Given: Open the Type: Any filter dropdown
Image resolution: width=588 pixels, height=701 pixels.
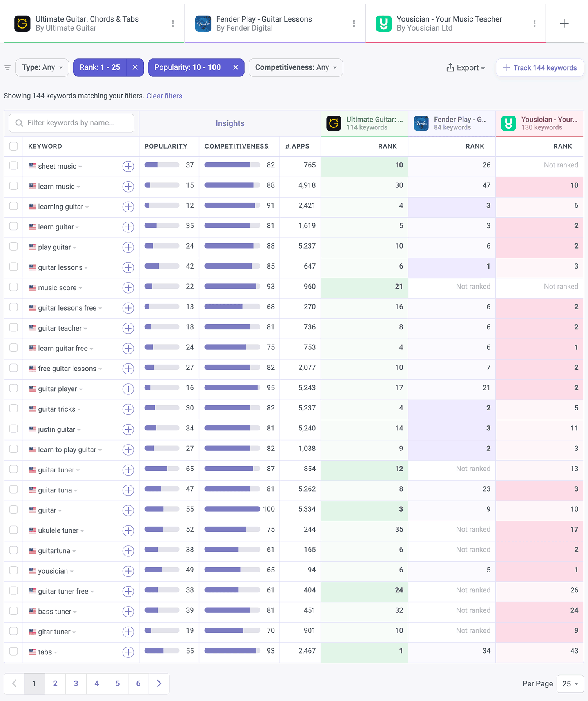Looking at the screenshot, I should pos(42,67).
